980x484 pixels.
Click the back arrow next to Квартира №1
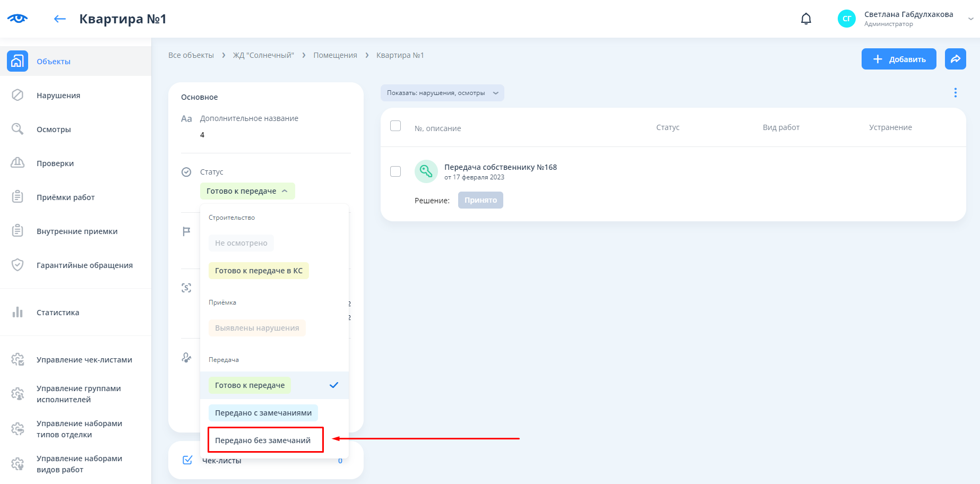tap(60, 19)
